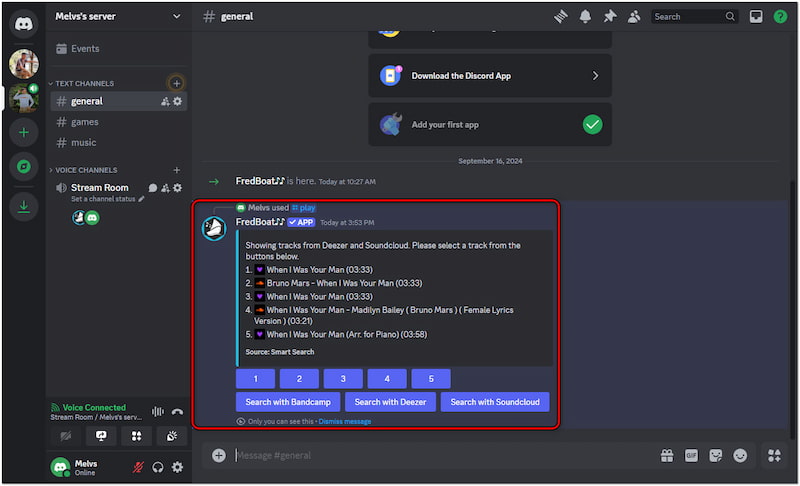Open notification settings bell icon
Viewport: 800px width, 486px height.
(x=586, y=16)
